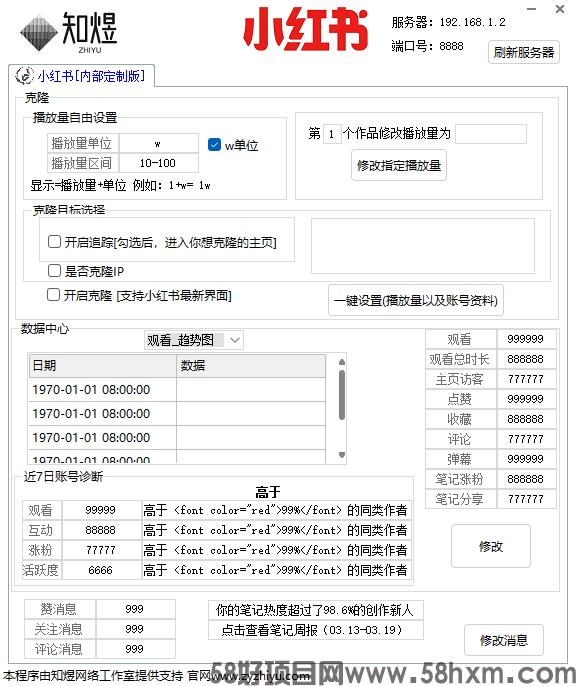The height and width of the screenshot is (686, 576).
Task: Close the window
Action: pos(560,9)
